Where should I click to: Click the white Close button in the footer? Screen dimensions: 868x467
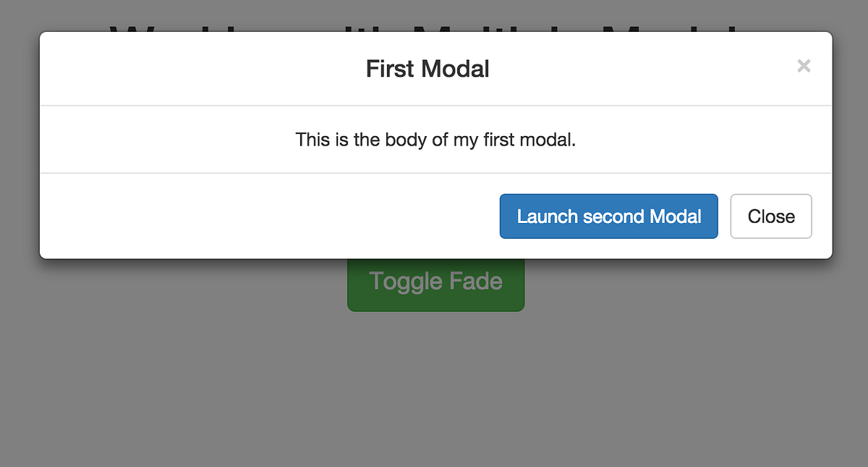771,216
